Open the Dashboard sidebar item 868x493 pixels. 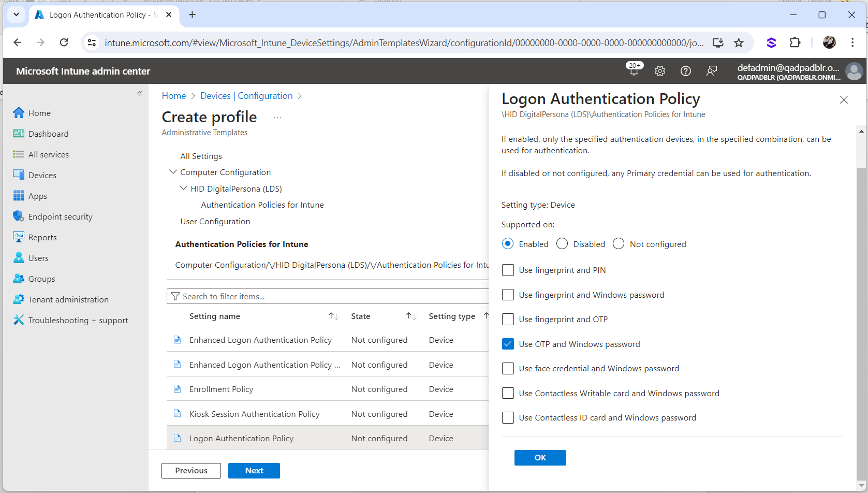48,134
